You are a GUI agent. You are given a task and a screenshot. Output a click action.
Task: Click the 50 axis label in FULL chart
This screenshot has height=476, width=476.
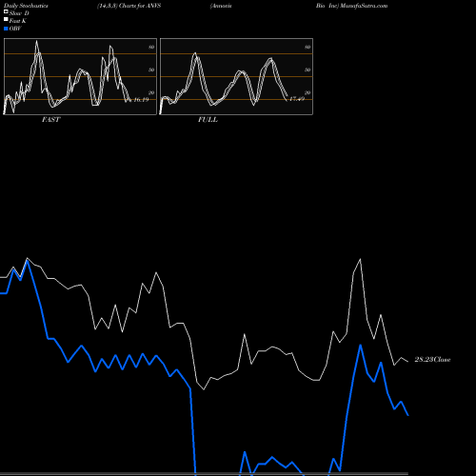307,69
